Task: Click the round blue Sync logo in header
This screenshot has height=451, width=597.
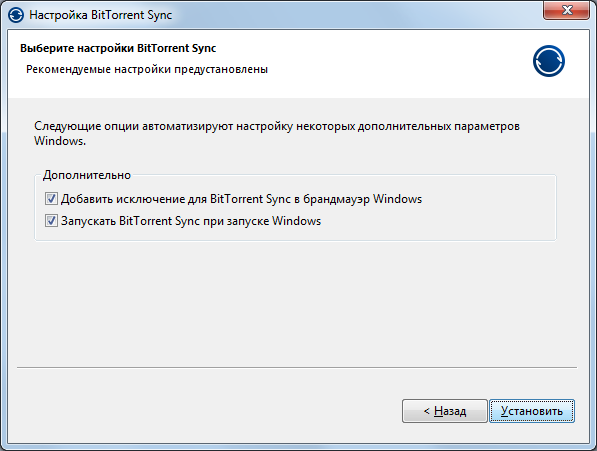Action: 549,61
